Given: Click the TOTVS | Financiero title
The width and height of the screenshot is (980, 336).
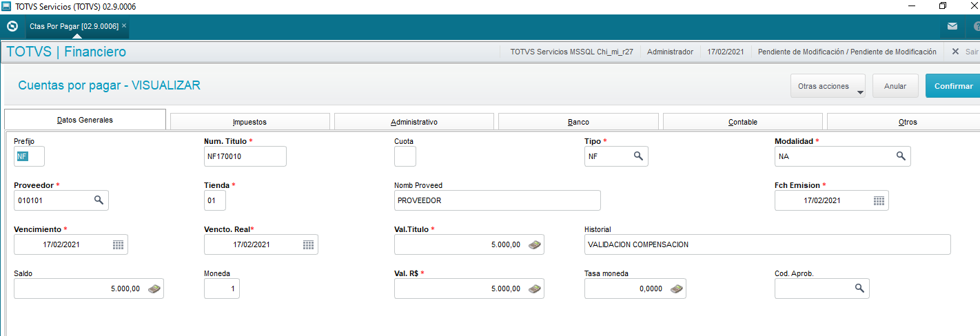Looking at the screenshot, I should pyautogui.click(x=66, y=52).
